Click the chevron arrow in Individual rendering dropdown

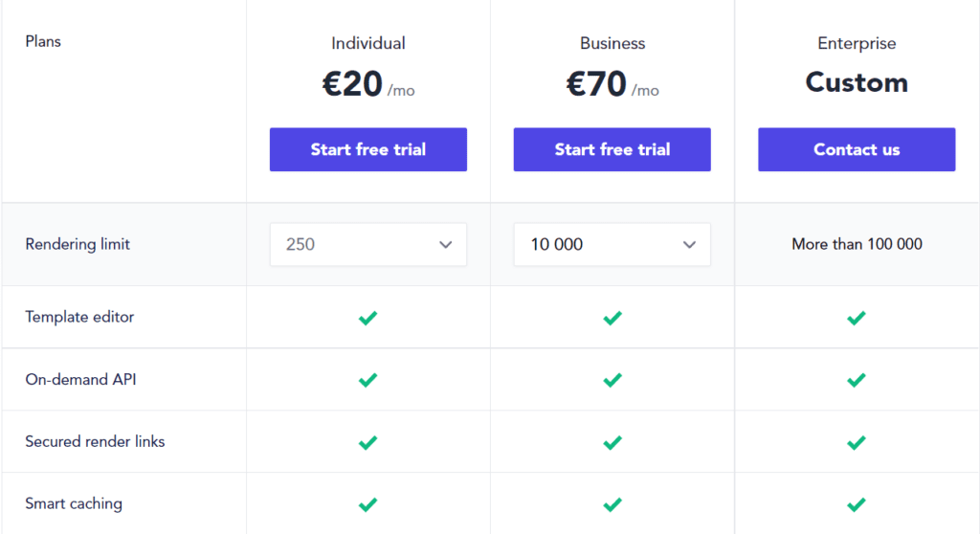point(445,245)
